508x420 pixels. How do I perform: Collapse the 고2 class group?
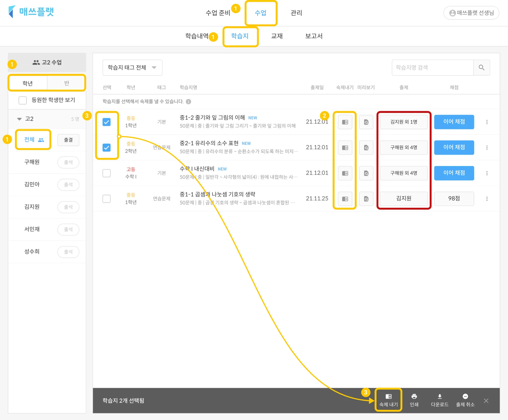point(19,119)
